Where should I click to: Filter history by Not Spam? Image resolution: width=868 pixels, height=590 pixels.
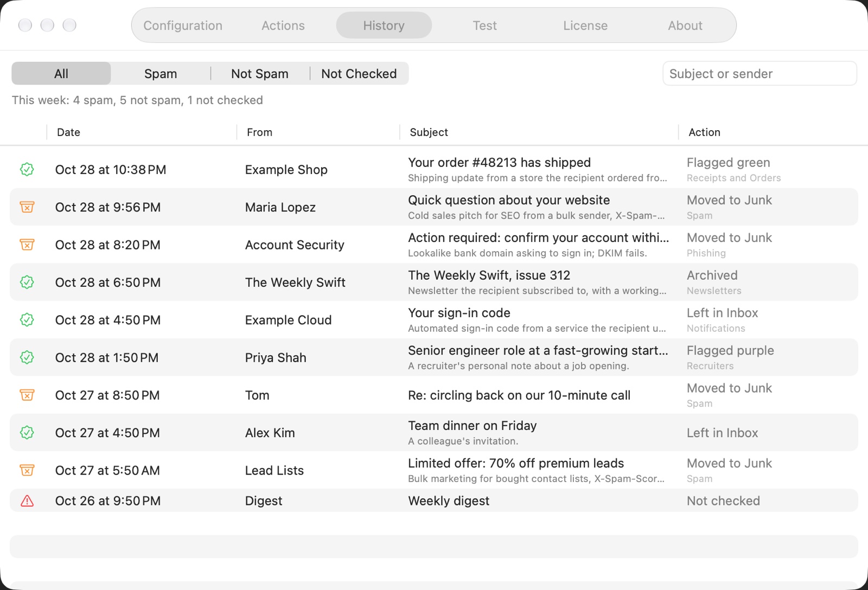tap(260, 74)
